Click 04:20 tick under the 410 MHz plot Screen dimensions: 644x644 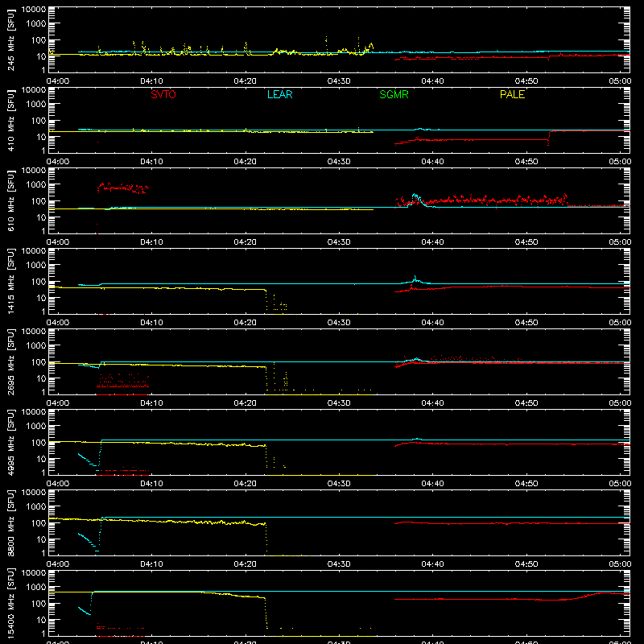[246, 162]
